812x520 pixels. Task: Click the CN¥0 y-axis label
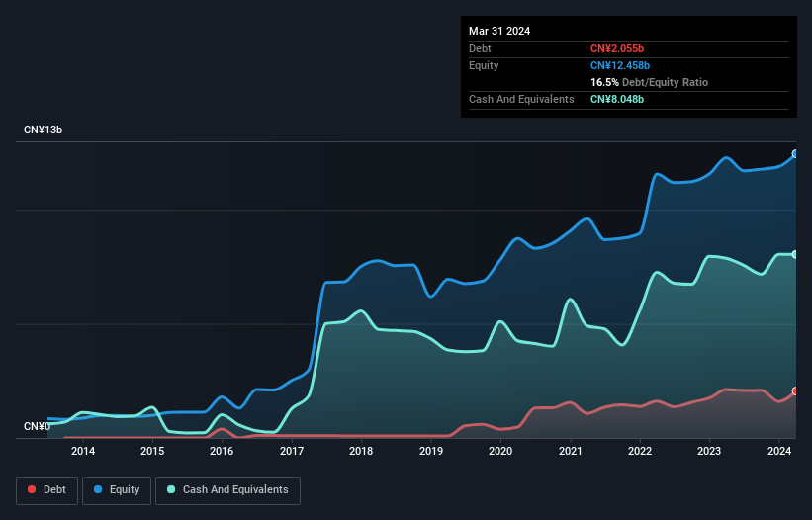click(37, 426)
